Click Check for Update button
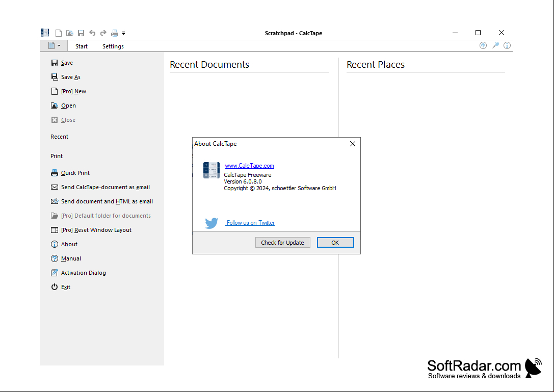The width and height of the screenshot is (554, 392). point(283,243)
